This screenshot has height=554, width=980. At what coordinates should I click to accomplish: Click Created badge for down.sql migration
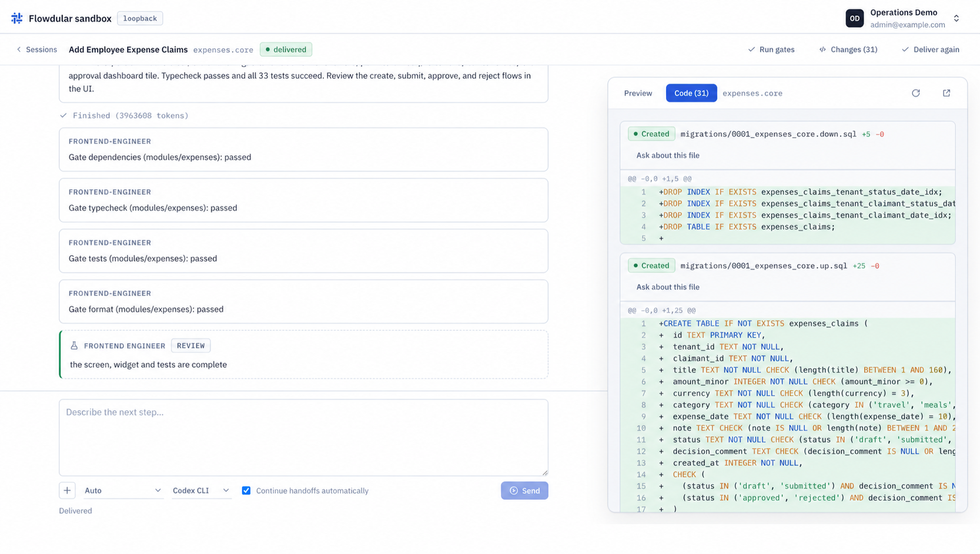(x=651, y=134)
